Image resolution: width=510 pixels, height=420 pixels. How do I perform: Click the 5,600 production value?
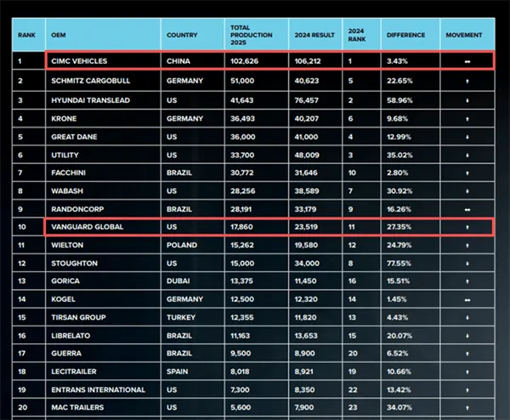[241, 407]
